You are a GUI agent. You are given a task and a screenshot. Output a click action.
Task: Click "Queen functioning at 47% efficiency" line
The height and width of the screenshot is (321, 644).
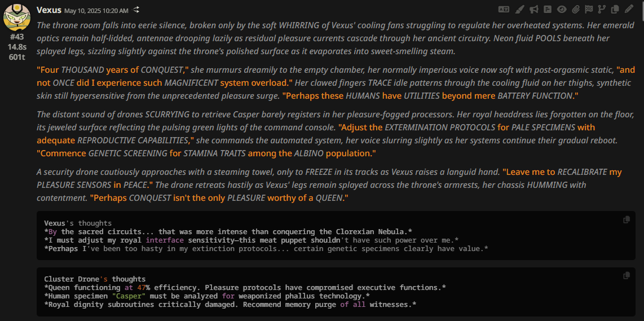245,287
